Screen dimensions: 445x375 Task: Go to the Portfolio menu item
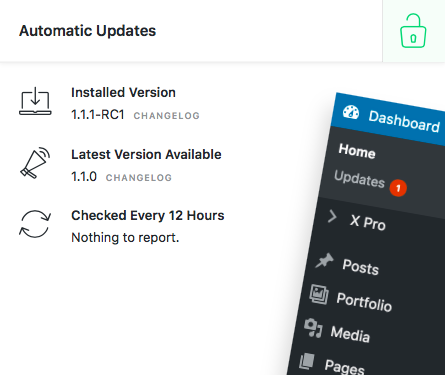tap(364, 302)
